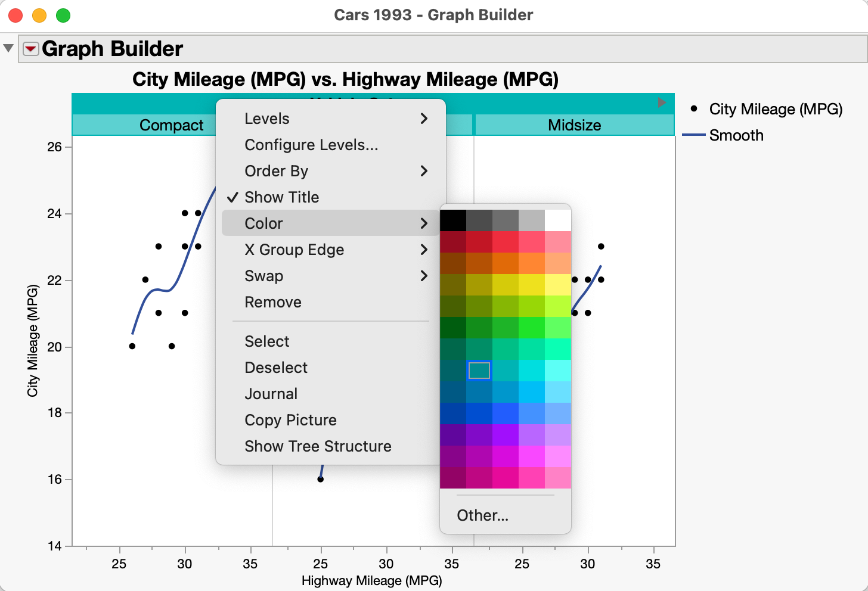Open the Order By submenu
Image resolution: width=868 pixels, height=591 pixels.
(276, 171)
